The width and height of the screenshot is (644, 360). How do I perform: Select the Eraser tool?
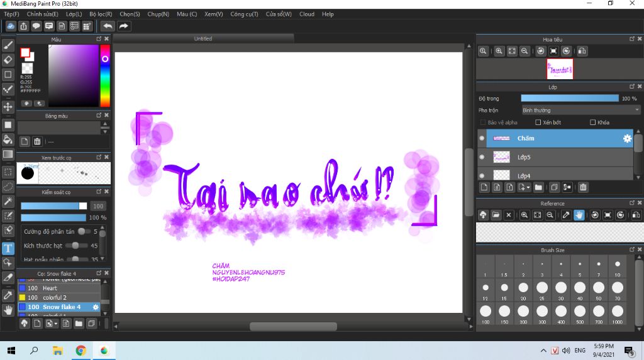[8, 60]
